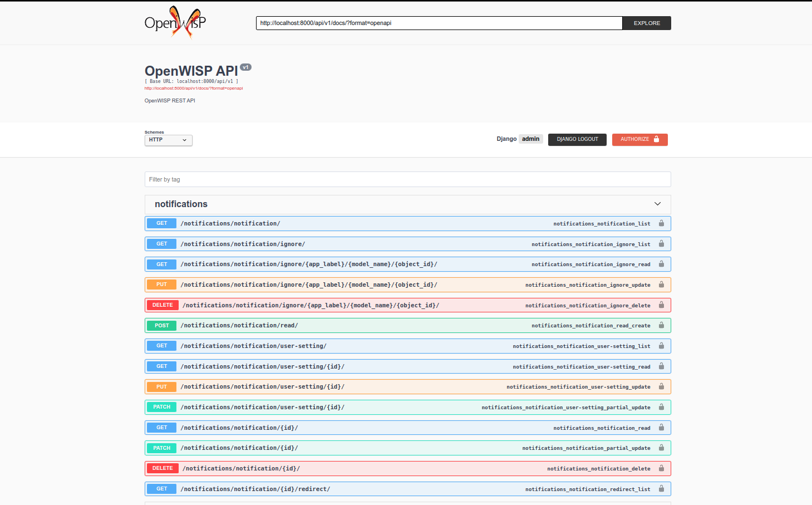Click lock icon on notification_read_create row
This screenshot has height=505, width=812.
[x=661, y=325]
